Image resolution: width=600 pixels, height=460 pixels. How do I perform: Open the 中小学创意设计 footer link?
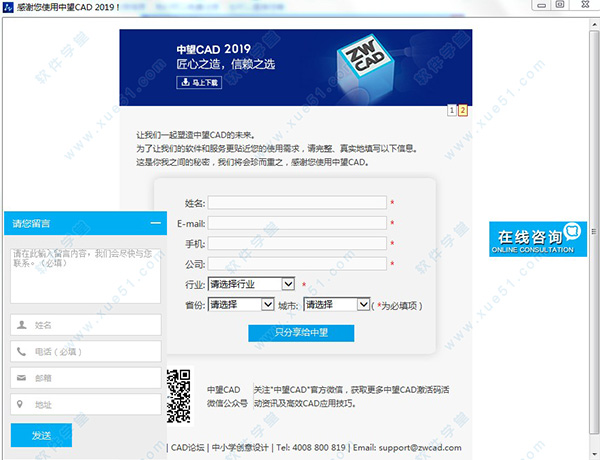[240, 447]
